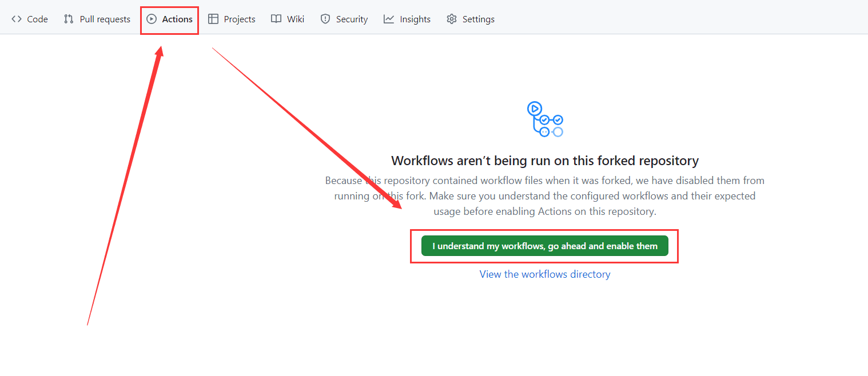Click the Security shield icon
This screenshot has width=868, height=376.
tap(325, 19)
